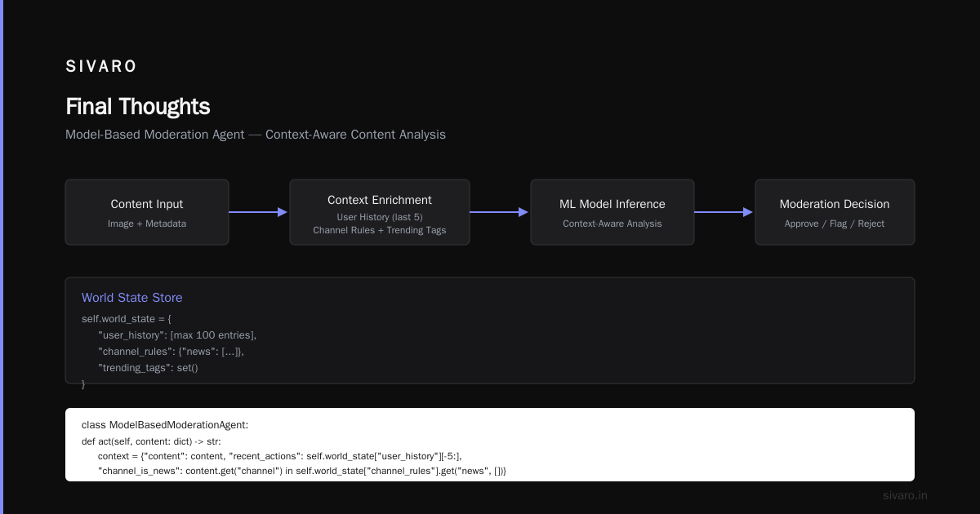This screenshot has height=514, width=980.
Task: Click arrow between Context Enrichment and ML Model
Action: (500, 212)
